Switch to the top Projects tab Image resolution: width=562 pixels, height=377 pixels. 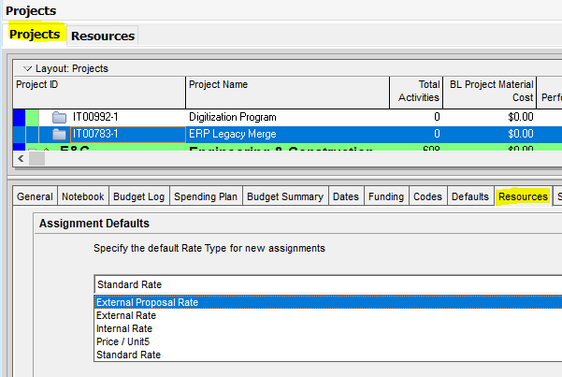click(x=35, y=34)
